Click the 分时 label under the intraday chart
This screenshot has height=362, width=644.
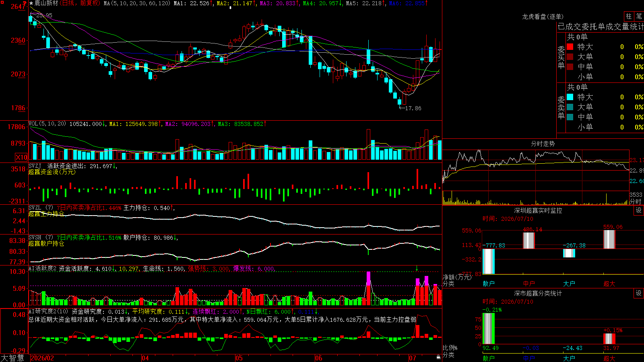636,202
